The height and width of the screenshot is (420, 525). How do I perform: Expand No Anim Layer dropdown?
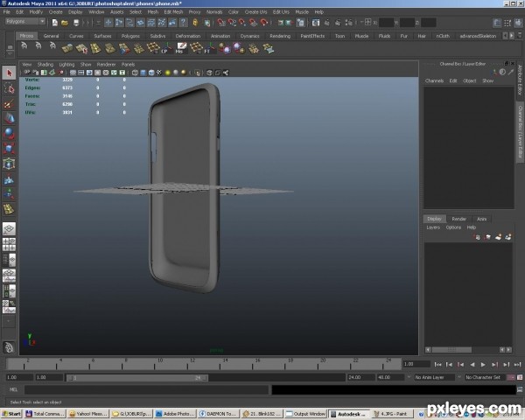pos(435,377)
